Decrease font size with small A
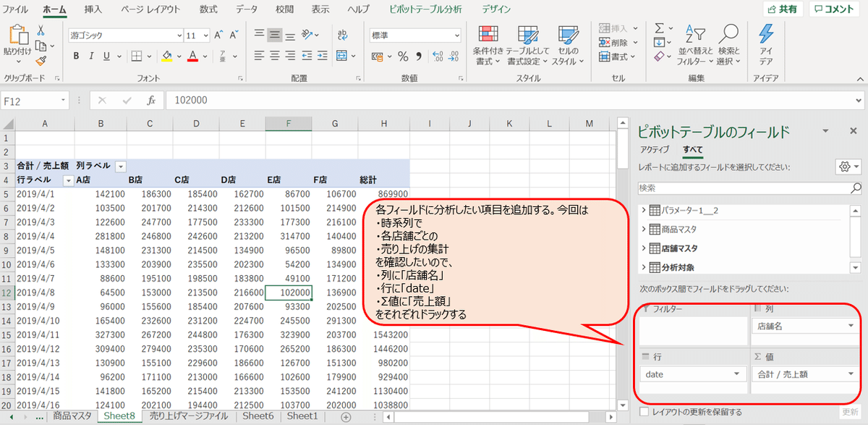This screenshot has width=868, height=425. [x=234, y=35]
